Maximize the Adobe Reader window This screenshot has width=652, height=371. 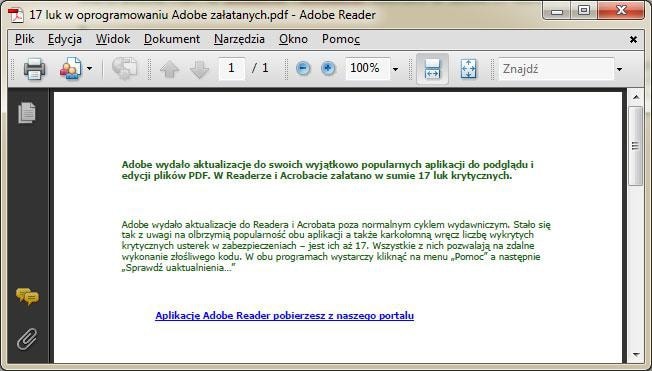coord(584,11)
